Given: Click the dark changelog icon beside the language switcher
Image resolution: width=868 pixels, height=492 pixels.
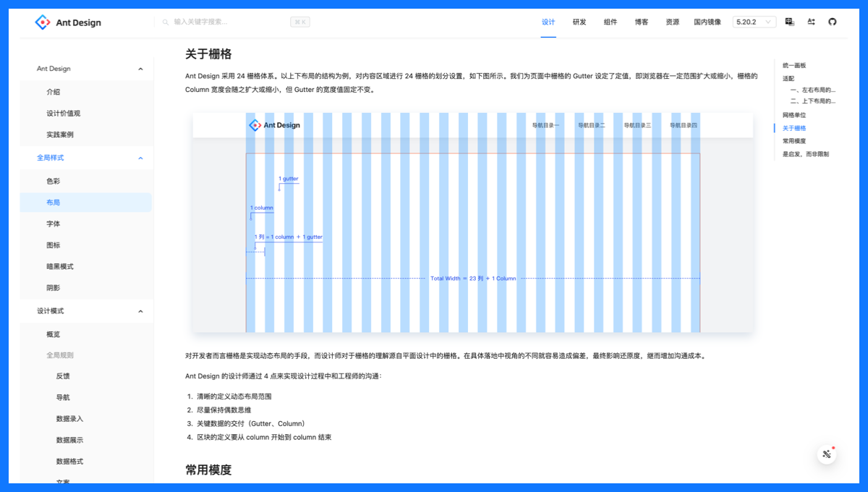Looking at the screenshot, I should click(x=789, y=22).
